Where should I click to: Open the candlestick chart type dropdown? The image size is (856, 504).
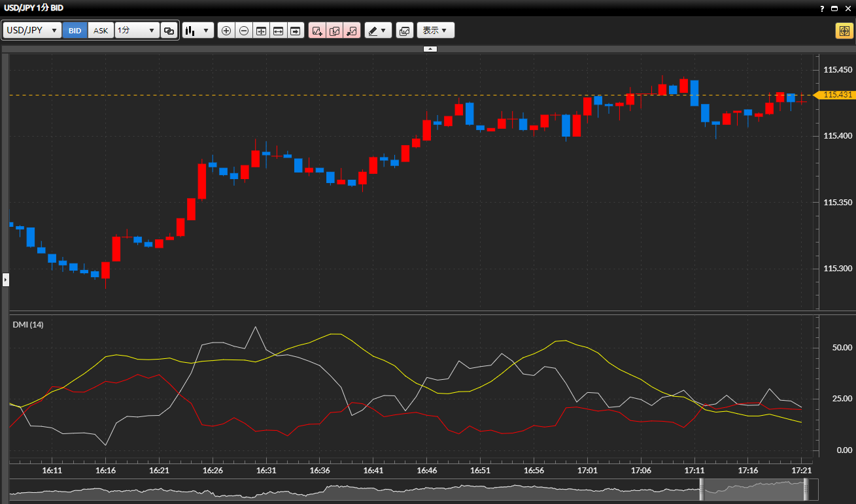pos(198,31)
